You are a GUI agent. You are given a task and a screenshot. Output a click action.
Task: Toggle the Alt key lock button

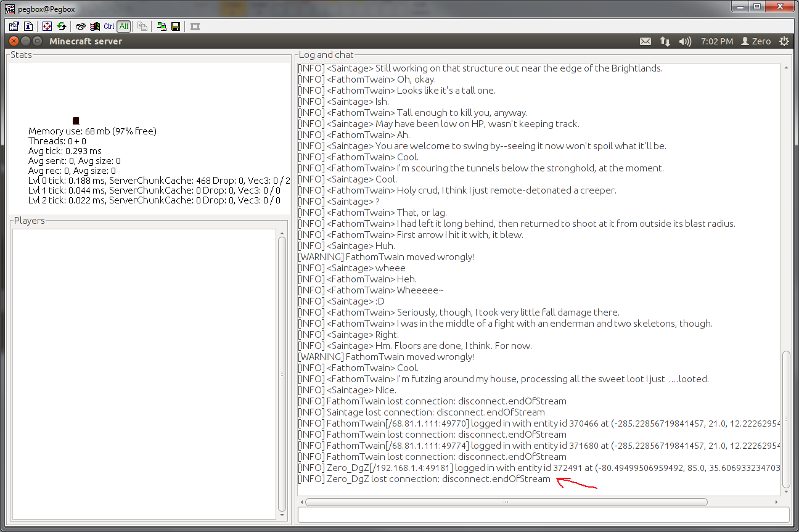tap(124, 27)
